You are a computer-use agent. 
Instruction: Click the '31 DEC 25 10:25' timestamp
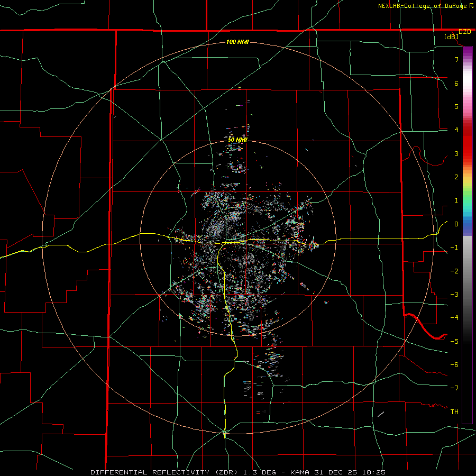point(350,472)
